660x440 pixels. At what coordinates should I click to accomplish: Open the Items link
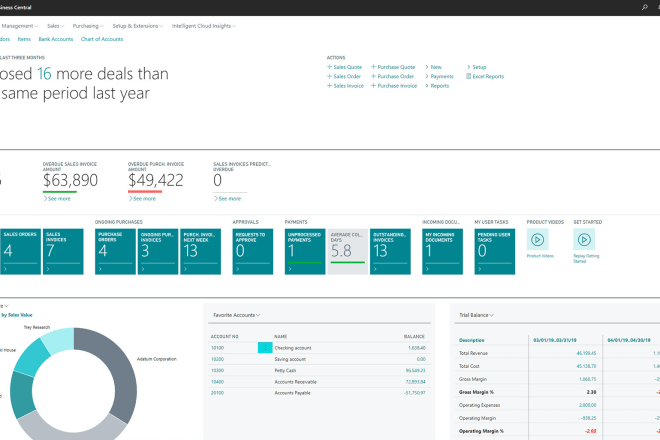click(24, 39)
